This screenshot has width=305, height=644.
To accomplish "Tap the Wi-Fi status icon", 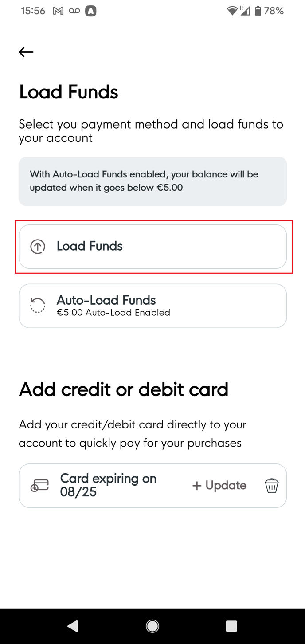I will [231, 11].
